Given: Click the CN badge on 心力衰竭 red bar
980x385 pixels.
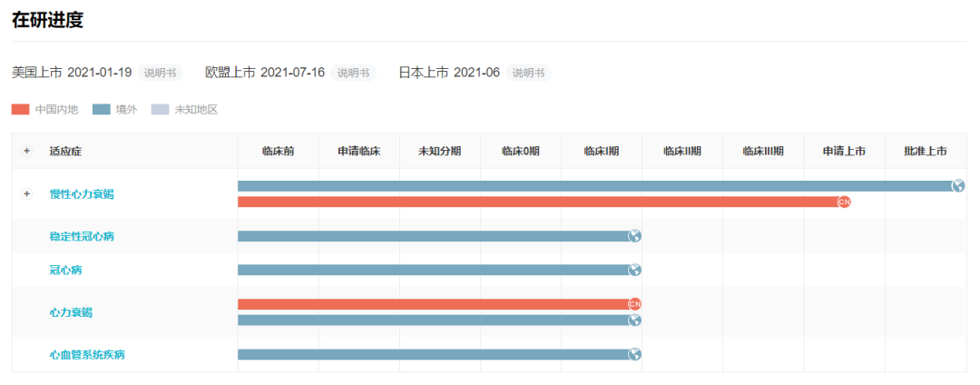Looking at the screenshot, I should click(635, 304).
